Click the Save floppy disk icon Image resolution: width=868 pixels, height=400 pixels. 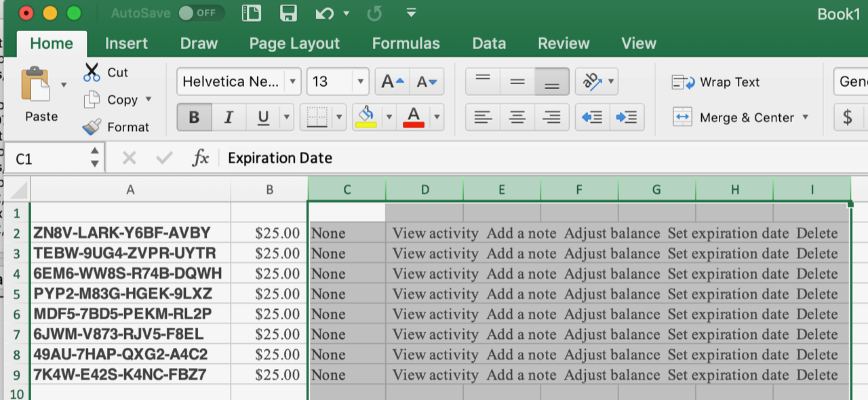(288, 13)
